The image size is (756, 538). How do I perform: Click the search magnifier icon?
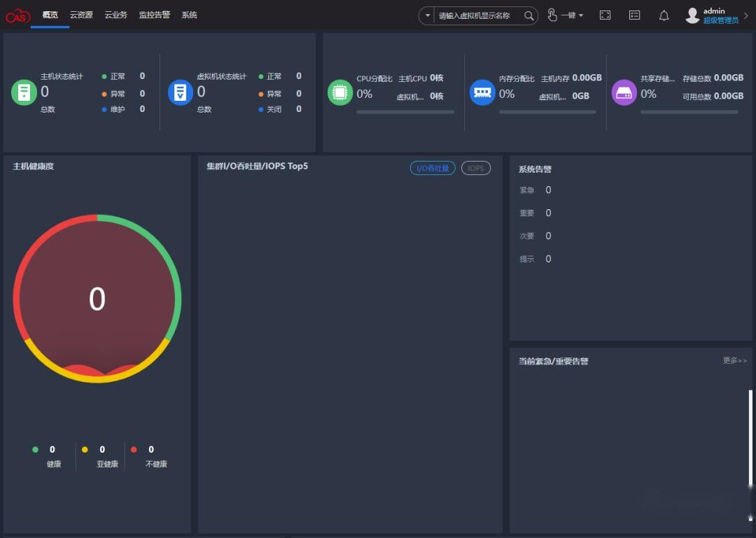[x=529, y=16]
